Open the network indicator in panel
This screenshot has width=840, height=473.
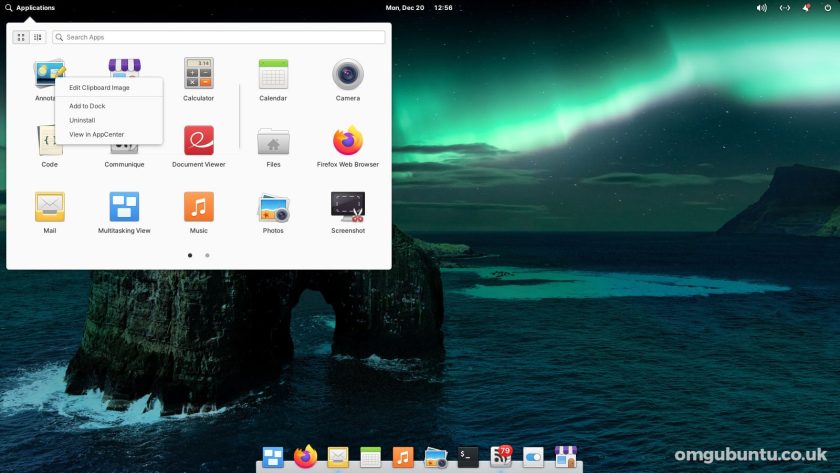(x=785, y=7)
